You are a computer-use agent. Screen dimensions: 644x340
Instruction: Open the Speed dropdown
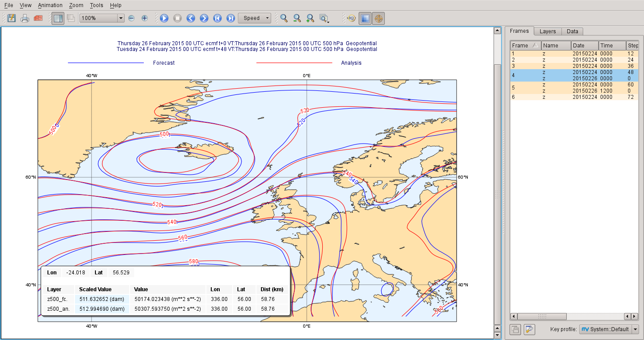tap(255, 18)
